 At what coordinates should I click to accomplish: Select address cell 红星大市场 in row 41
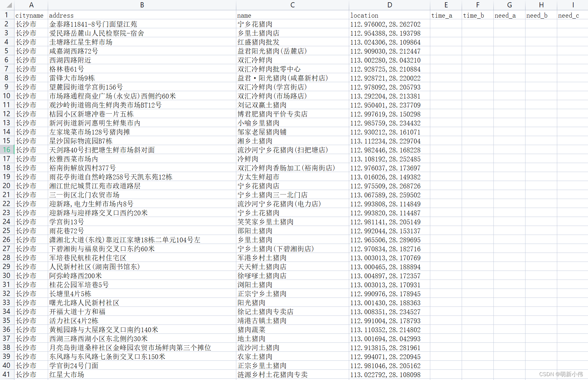(x=142, y=375)
